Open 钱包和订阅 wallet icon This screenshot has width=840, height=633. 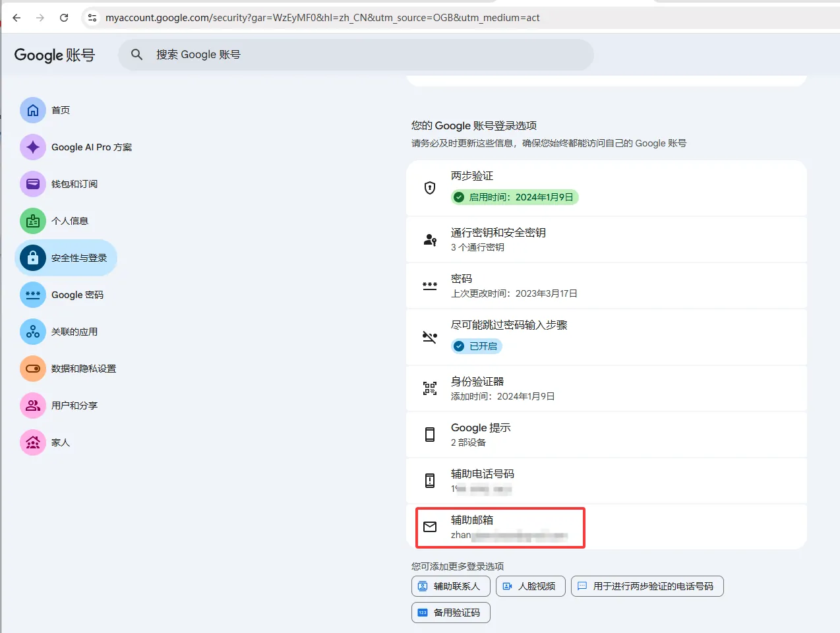[x=33, y=184]
